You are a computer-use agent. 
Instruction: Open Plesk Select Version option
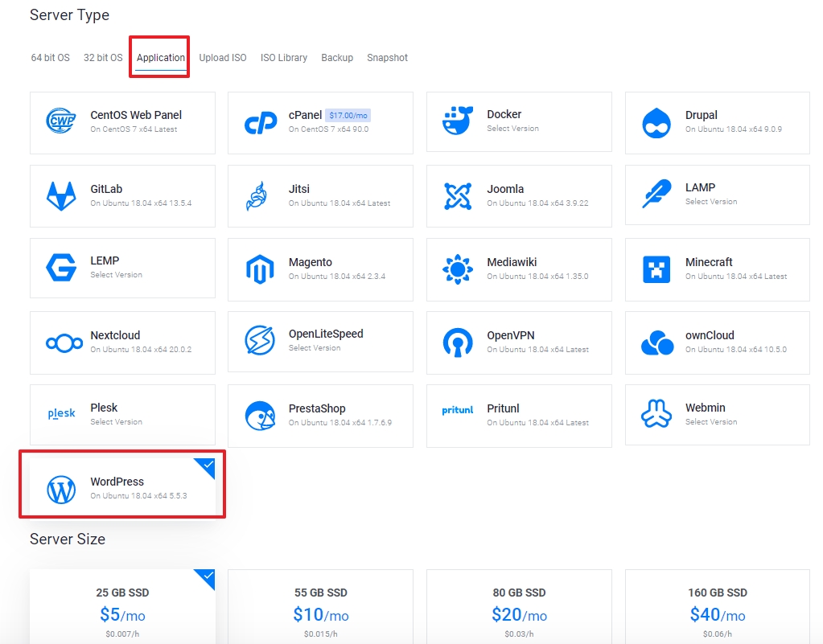[x=116, y=421]
